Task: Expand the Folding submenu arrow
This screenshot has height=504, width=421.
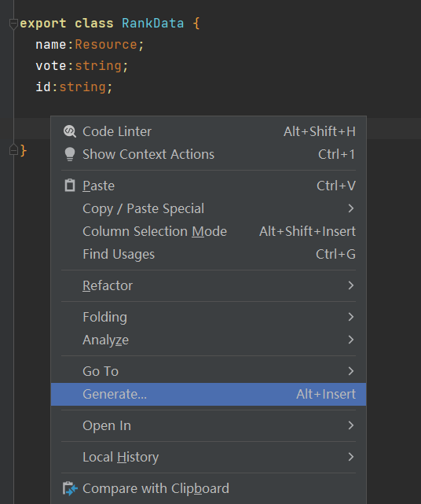Action: [351, 317]
